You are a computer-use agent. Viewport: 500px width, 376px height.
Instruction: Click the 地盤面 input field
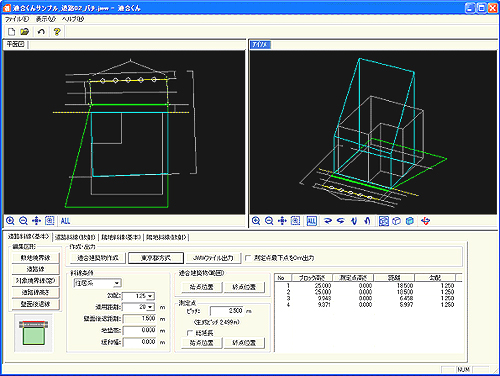139,330
